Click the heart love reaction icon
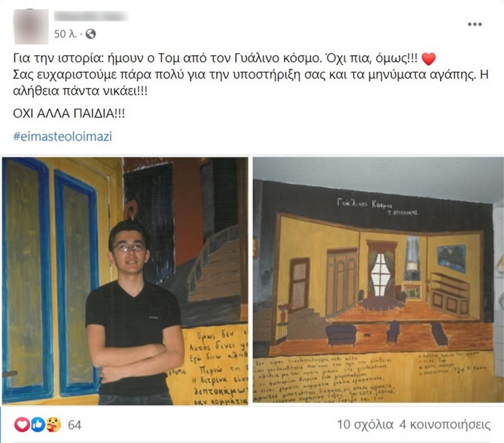Image resolution: width=504 pixels, height=443 pixels. coord(22,425)
